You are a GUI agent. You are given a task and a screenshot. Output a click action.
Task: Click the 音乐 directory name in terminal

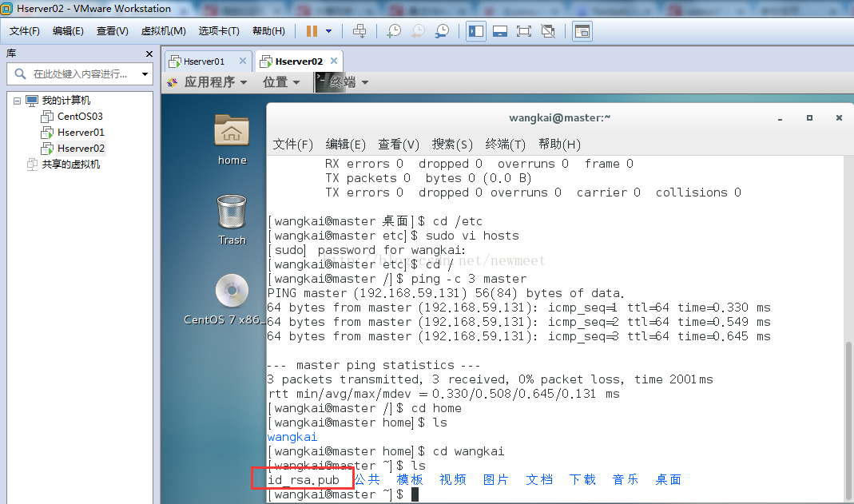click(626, 479)
